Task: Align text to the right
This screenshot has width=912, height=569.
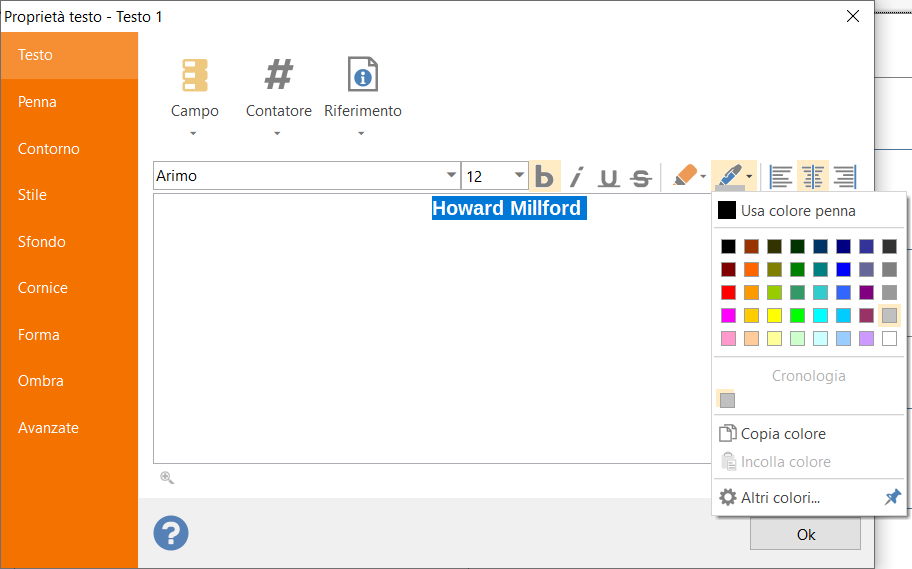Action: (845, 177)
